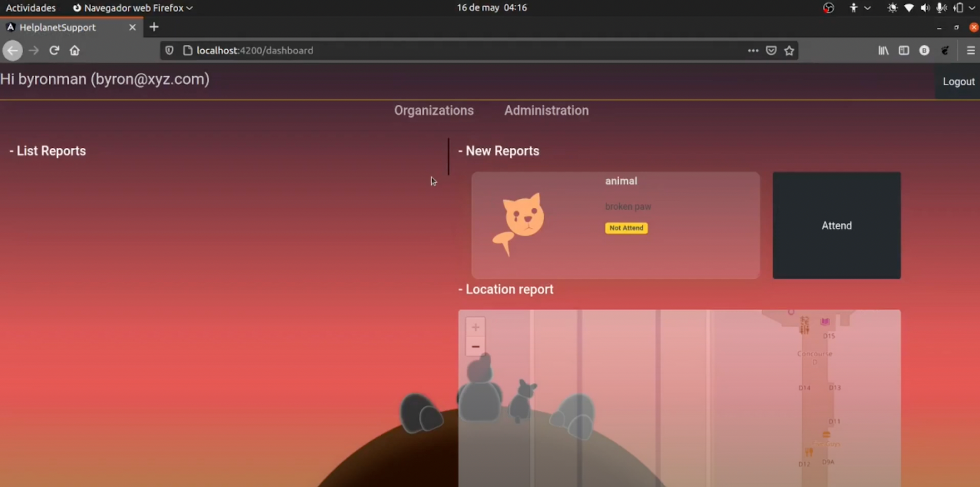
Task: Open the Administration menu item
Action: tap(546, 110)
